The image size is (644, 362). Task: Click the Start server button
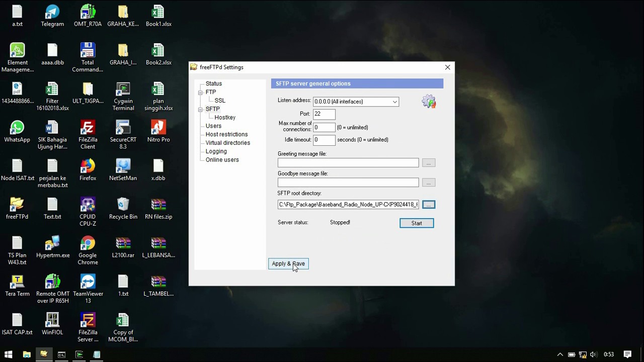pyautogui.click(x=417, y=223)
